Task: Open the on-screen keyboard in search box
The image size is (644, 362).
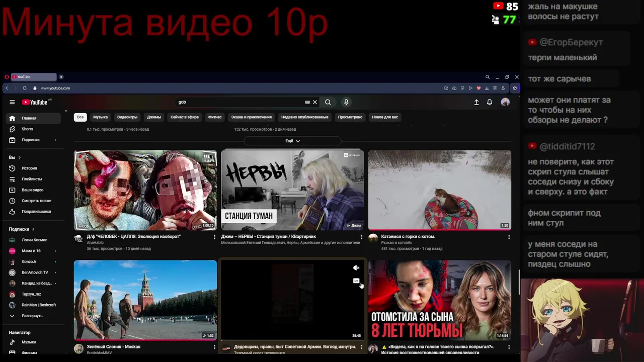Action: click(307, 102)
